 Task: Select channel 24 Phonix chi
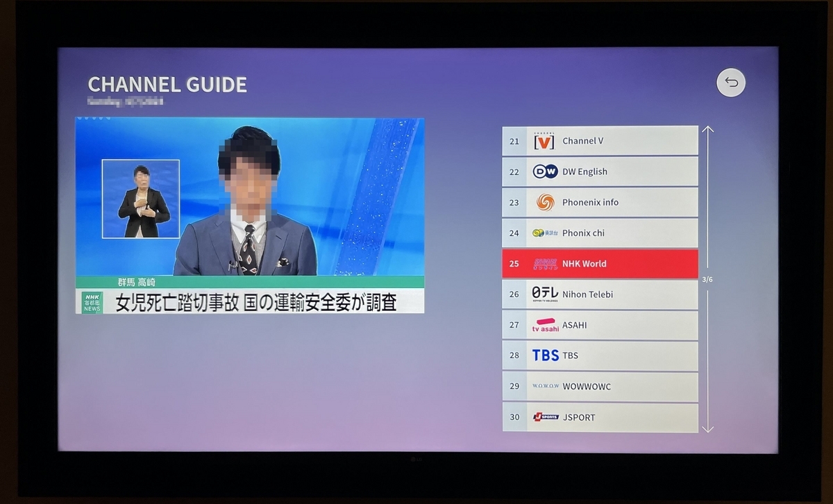click(x=600, y=233)
